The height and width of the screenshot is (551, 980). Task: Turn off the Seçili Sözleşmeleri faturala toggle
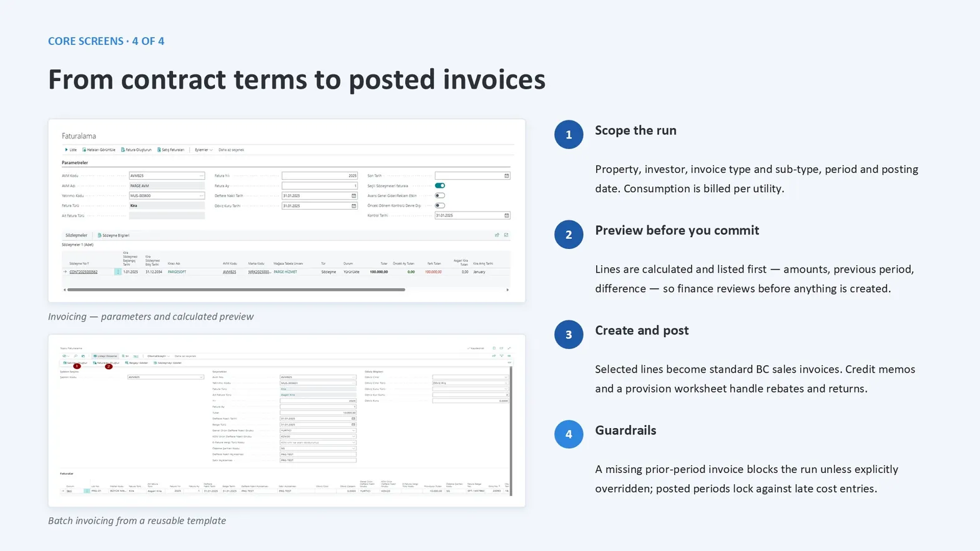coord(440,186)
